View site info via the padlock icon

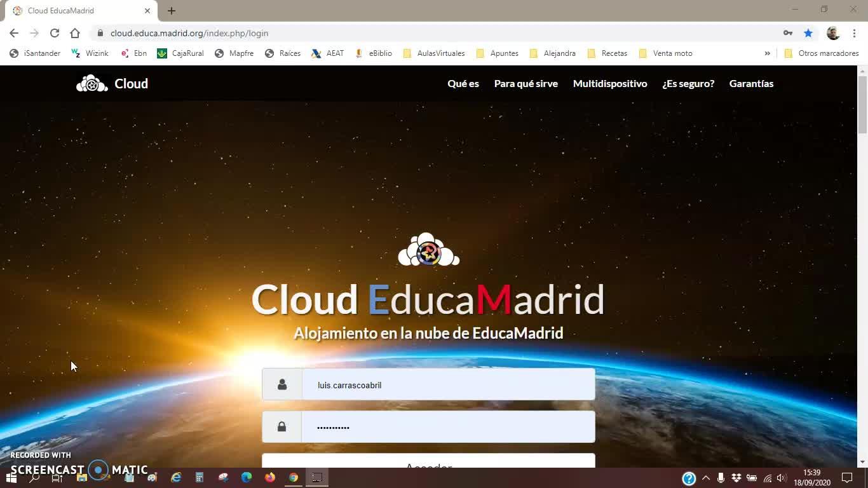click(100, 33)
